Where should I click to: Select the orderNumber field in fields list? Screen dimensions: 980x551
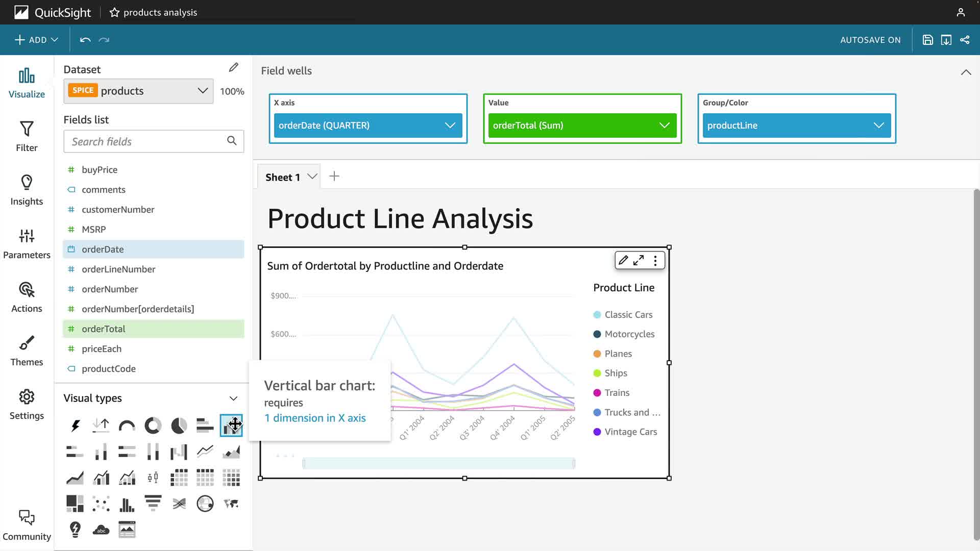[x=110, y=289]
